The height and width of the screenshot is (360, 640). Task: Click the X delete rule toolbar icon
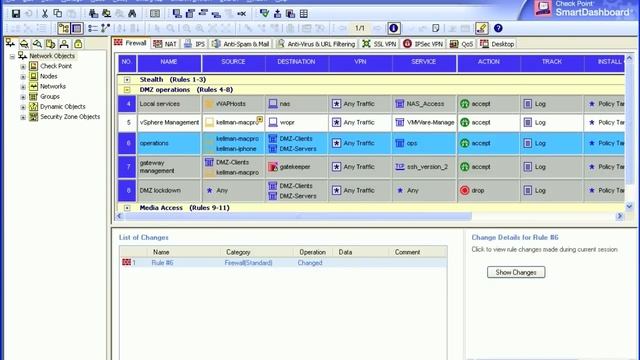pos(242,14)
